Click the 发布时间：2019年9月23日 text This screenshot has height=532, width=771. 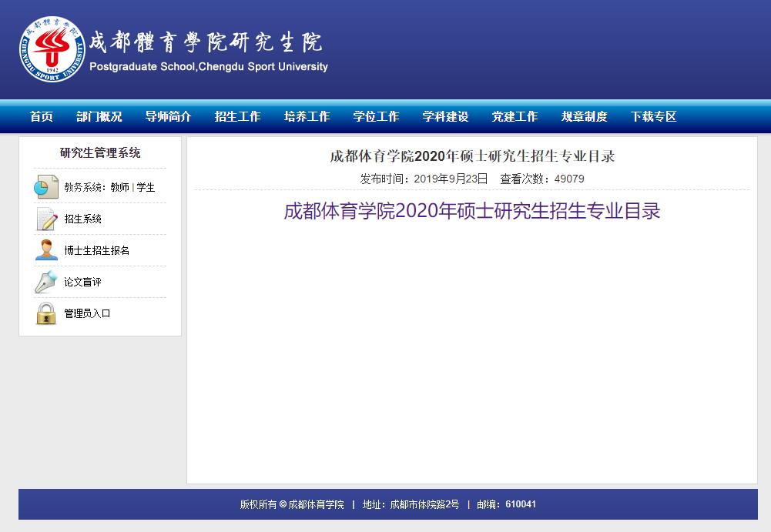coord(424,179)
